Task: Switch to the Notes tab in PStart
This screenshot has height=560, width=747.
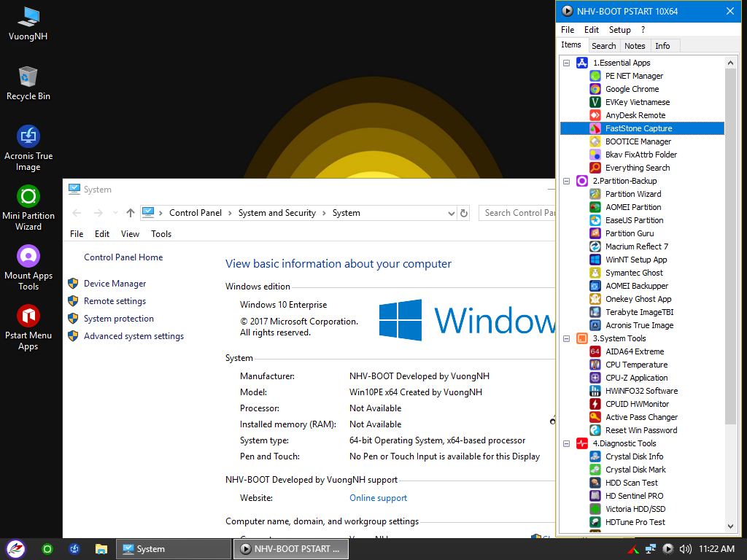Action: click(x=635, y=46)
